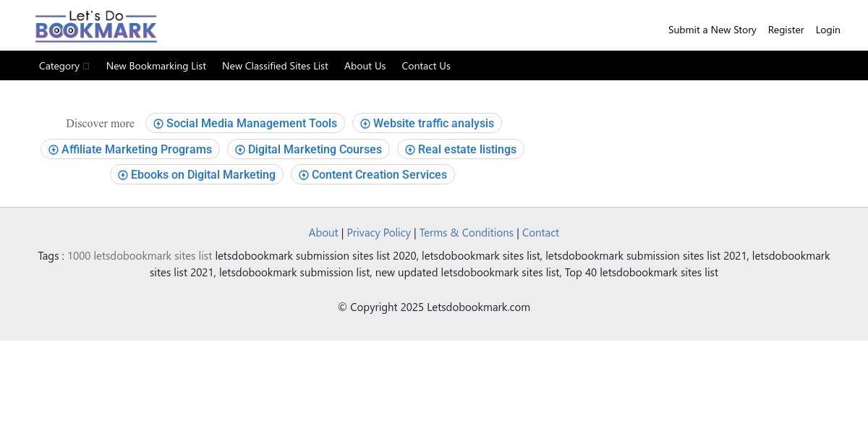
Task: Open New Classified Sites List menu item
Action: [275, 66]
